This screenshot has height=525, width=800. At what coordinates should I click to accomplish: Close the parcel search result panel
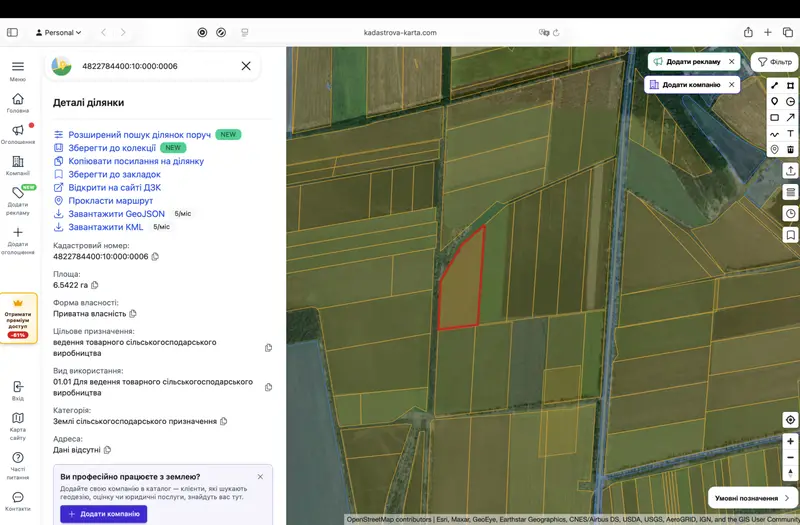246,66
